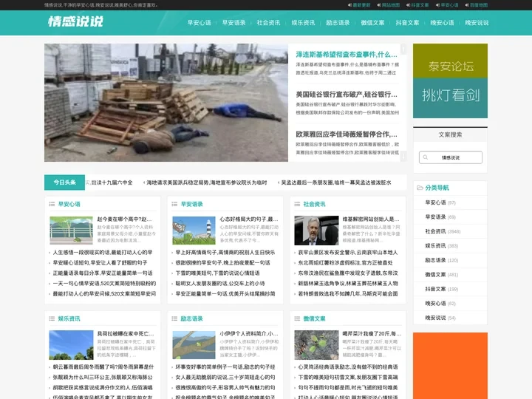Open 晚安说说 in the main navigation
The image size is (532, 399).
(477, 23)
